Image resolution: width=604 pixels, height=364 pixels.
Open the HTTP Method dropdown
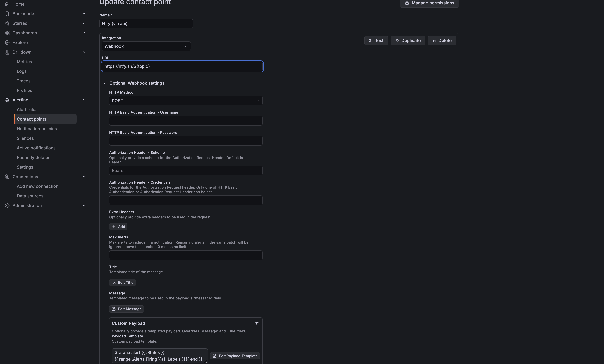click(186, 100)
